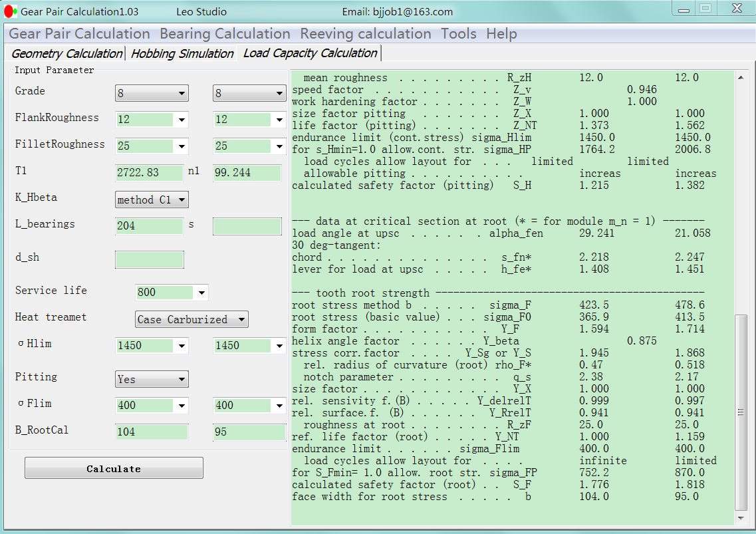
Task: Click the 'helix angle factor' Y_beta line
Action: [x=475, y=340]
